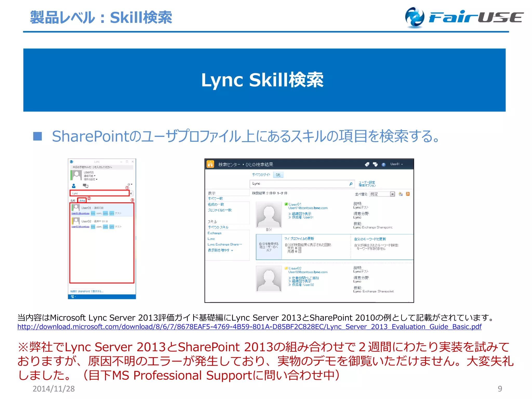This screenshot has width=532, height=399.
Task: Expand the 場所の設定 location dropdown
Action: click(91, 179)
